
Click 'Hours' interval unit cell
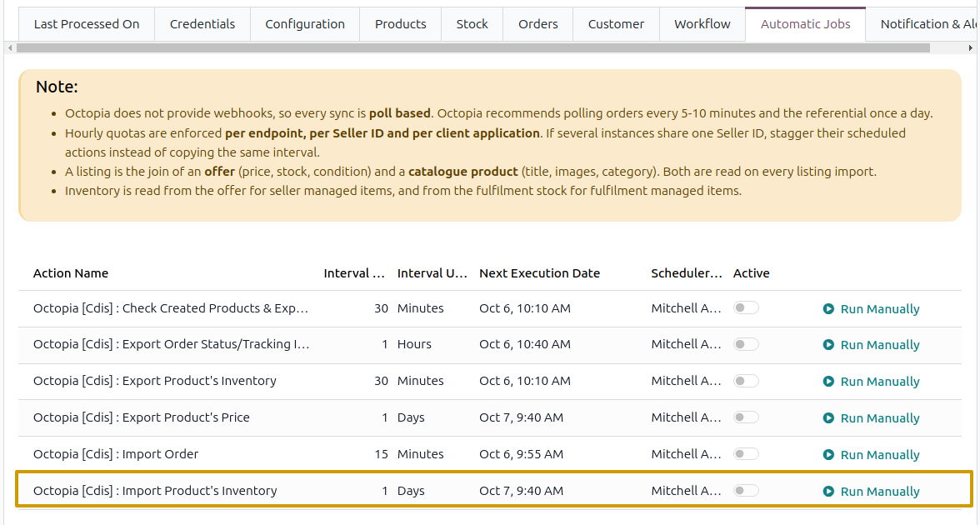click(414, 344)
